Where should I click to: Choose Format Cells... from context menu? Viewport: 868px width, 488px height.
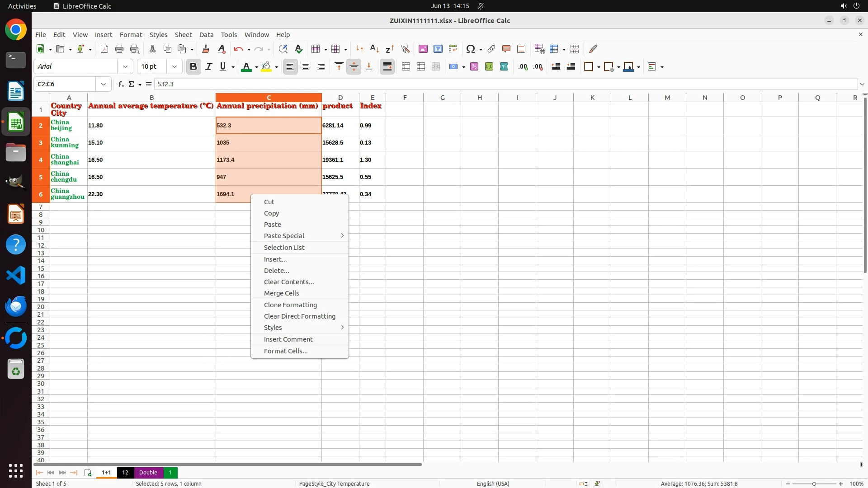click(286, 351)
